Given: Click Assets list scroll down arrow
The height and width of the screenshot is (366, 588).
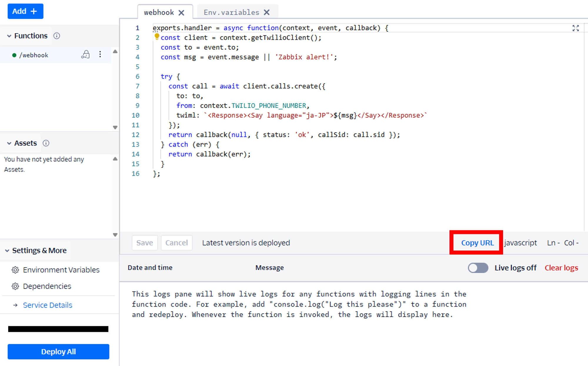Looking at the screenshot, I should (x=115, y=235).
